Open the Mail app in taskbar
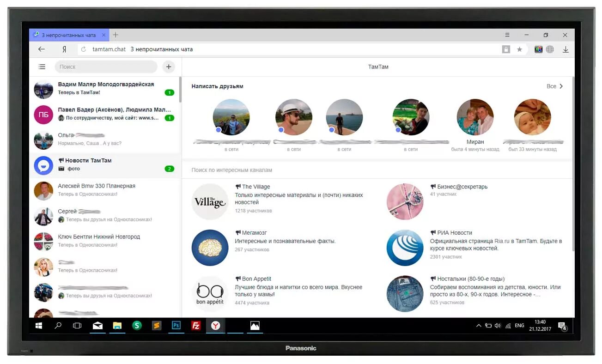 coord(97,326)
